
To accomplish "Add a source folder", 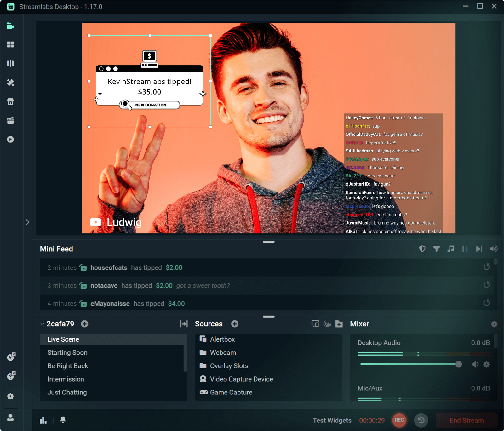I will [x=339, y=324].
